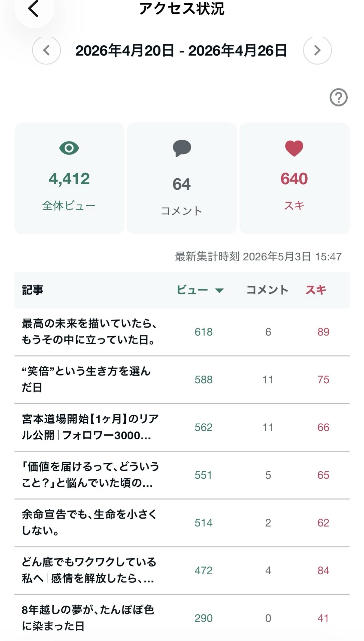Toggle sort arrow next to ビュー header
Screen dimensions: 364x641
click(x=219, y=290)
